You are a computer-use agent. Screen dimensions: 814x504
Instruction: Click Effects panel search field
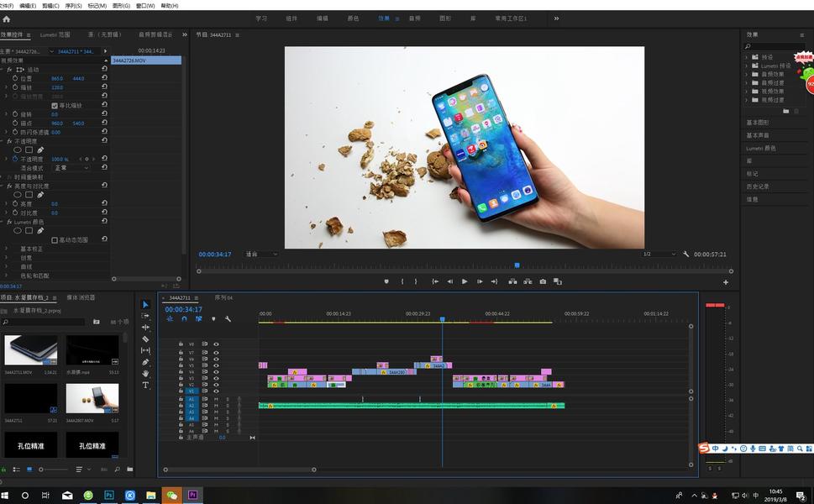[774, 47]
